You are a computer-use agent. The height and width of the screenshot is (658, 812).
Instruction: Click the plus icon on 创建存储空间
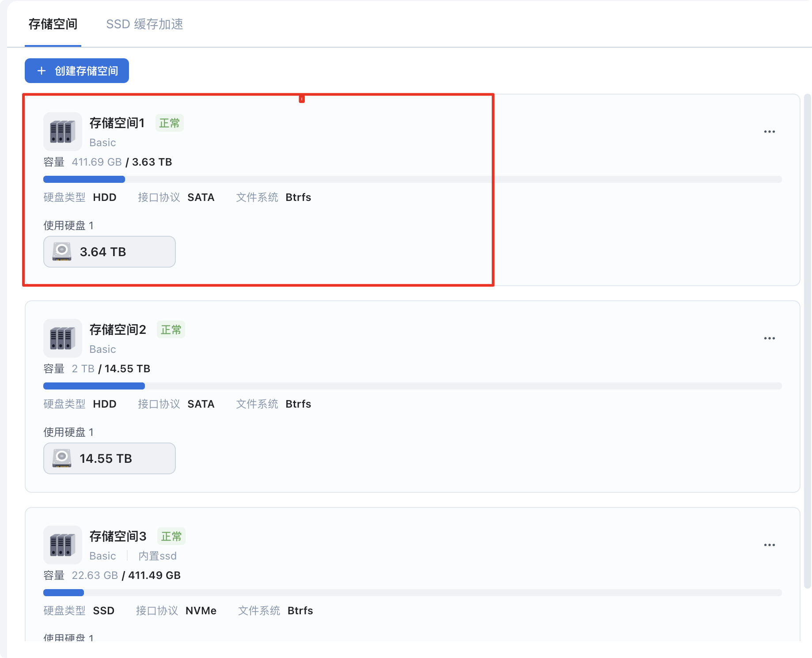pos(42,71)
